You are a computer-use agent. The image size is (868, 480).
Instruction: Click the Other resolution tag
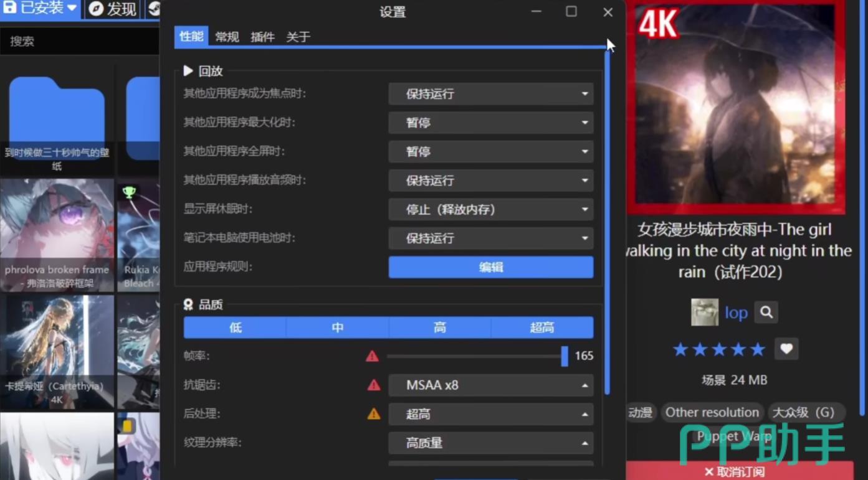[712, 412]
